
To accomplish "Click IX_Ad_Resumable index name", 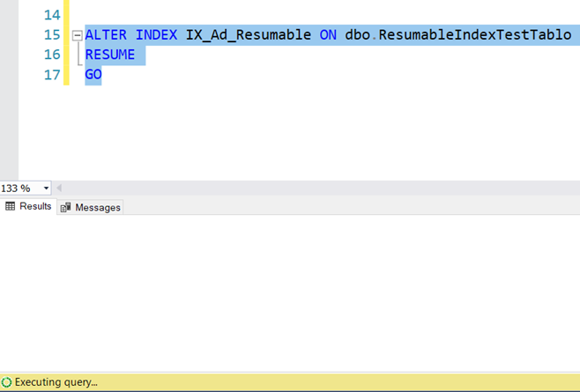I will (x=249, y=34).
